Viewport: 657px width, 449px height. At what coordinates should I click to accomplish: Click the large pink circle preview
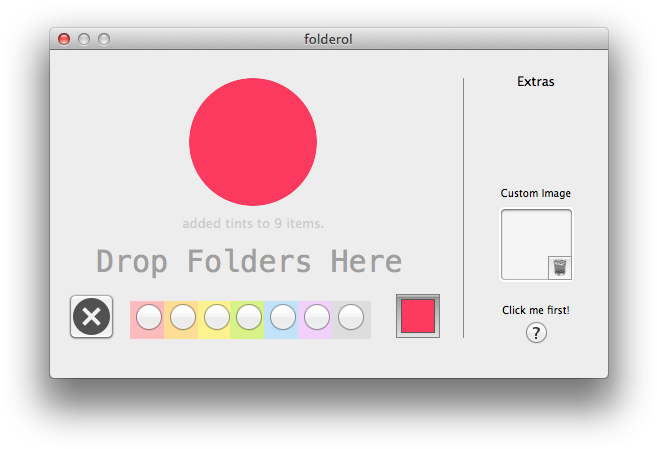[x=253, y=141]
